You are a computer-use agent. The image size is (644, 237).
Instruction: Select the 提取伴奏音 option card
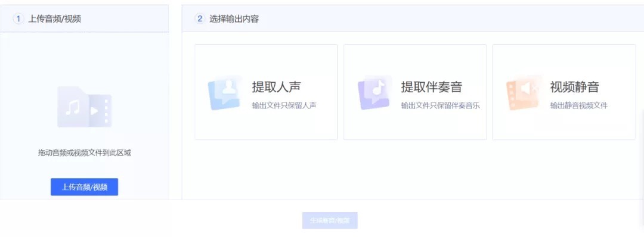pos(415,92)
